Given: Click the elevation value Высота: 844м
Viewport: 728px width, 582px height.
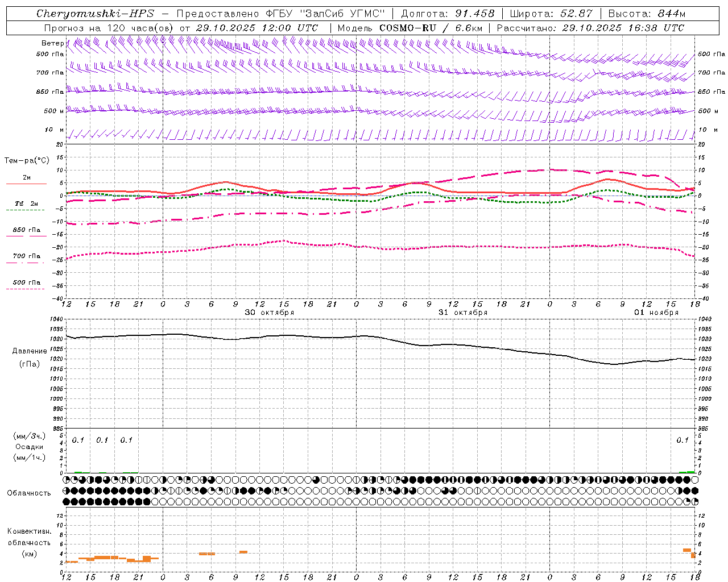Looking at the screenshot, I should click(647, 14).
